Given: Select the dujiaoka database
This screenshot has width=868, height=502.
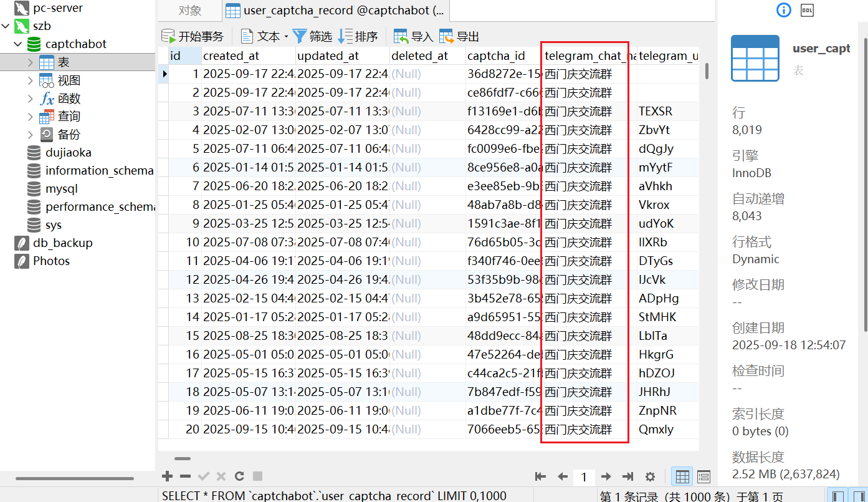Looking at the screenshot, I should (x=68, y=153).
